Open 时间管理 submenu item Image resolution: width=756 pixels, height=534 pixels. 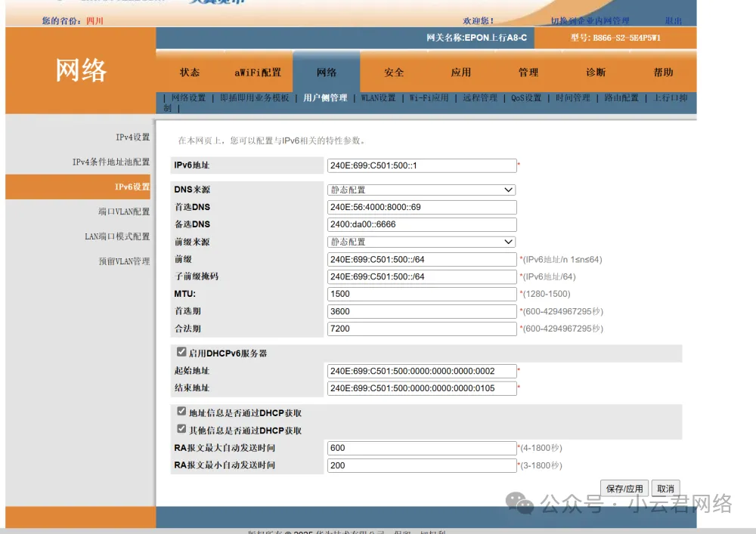(573, 97)
